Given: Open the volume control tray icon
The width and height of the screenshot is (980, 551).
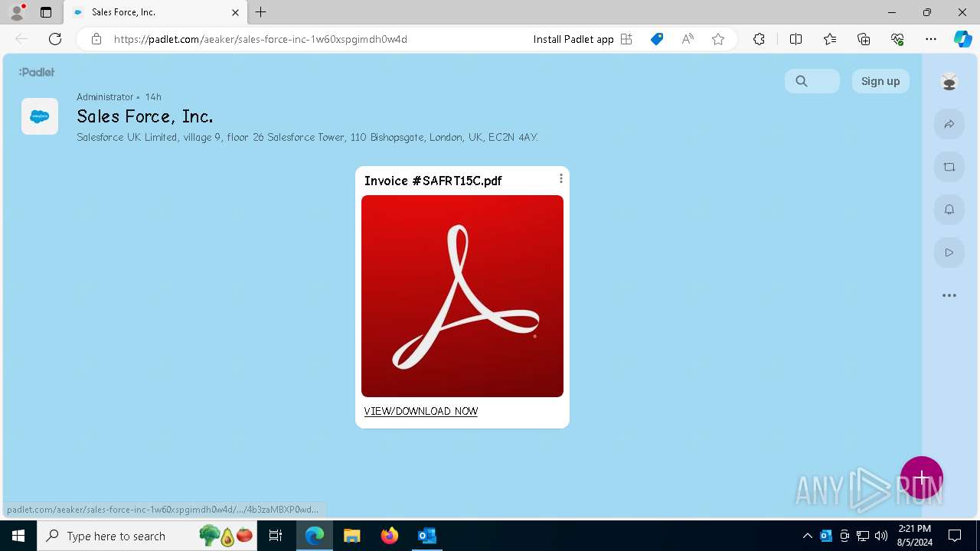Looking at the screenshot, I should click(881, 536).
